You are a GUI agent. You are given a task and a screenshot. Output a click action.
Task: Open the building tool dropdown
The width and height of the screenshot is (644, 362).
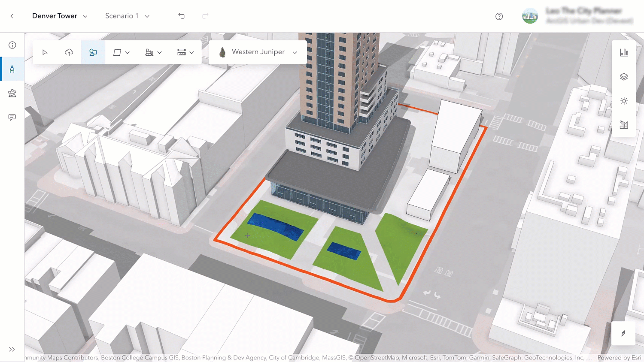coord(159,52)
